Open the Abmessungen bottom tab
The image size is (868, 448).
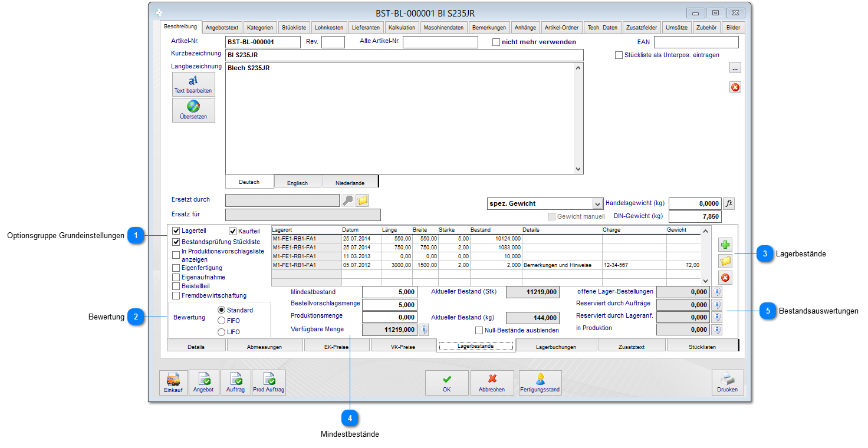[x=264, y=347]
